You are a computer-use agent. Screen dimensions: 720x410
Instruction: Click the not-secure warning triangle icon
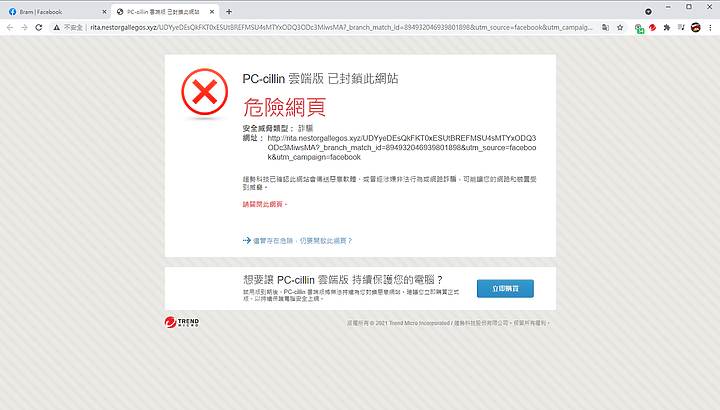pyautogui.click(x=56, y=28)
